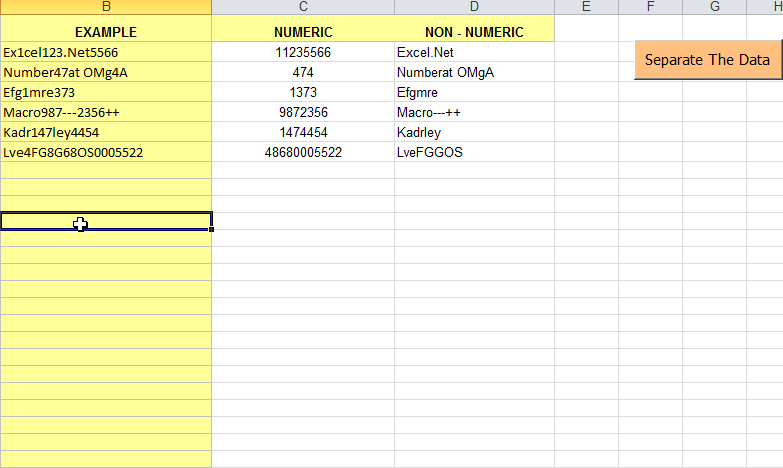Click the fill handle of selected cell

click(x=212, y=229)
